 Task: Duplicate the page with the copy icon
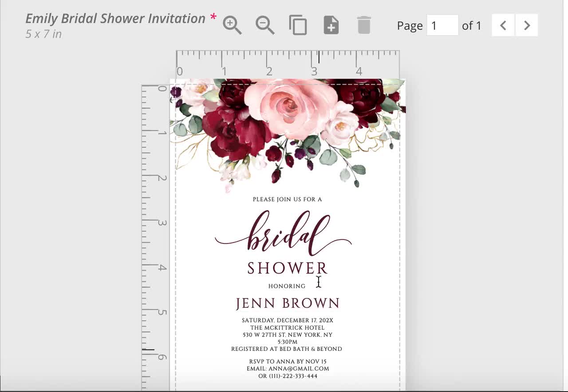[x=298, y=25]
